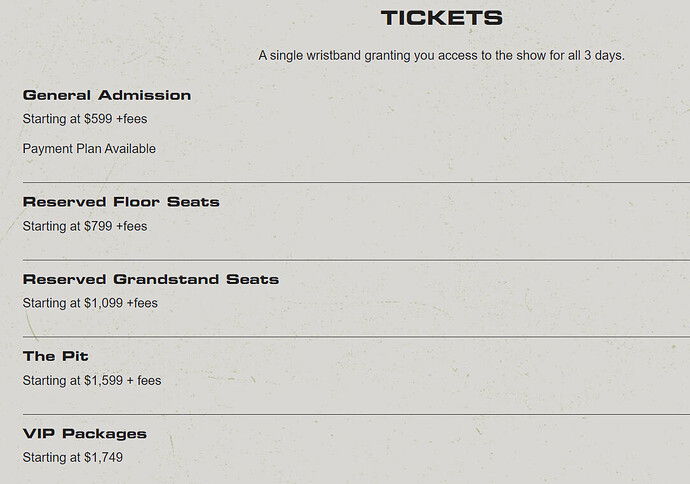Select The Pit ticket heading
The width and height of the screenshot is (690, 484).
tap(55, 356)
